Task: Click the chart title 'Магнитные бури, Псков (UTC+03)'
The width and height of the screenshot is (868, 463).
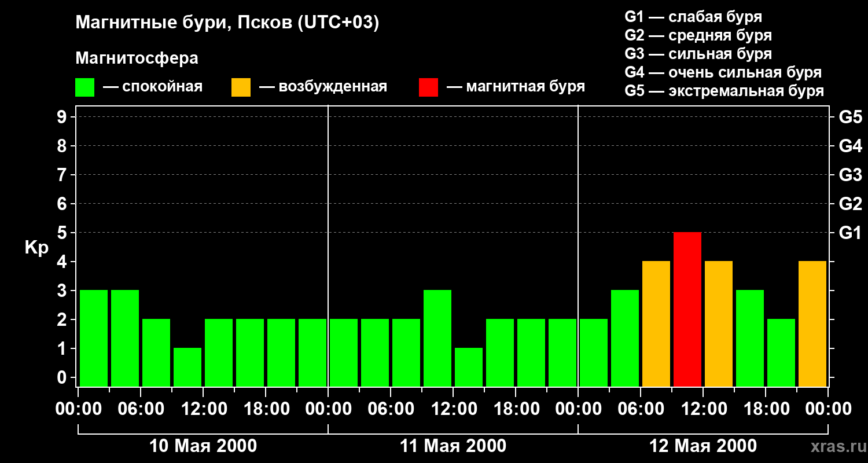Action: tap(227, 23)
